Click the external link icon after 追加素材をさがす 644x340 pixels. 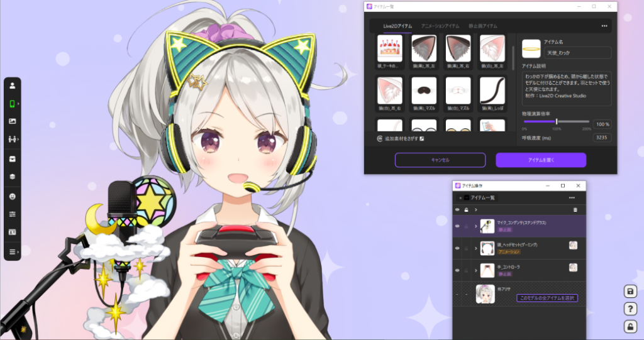coord(422,139)
